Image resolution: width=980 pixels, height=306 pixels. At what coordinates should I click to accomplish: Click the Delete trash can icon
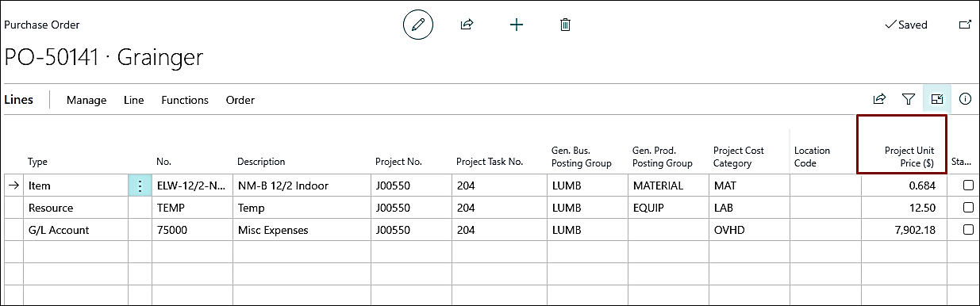click(565, 25)
